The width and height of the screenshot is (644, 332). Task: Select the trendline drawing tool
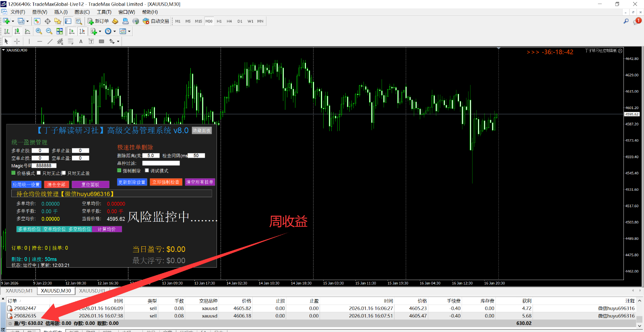(x=50, y=41)
